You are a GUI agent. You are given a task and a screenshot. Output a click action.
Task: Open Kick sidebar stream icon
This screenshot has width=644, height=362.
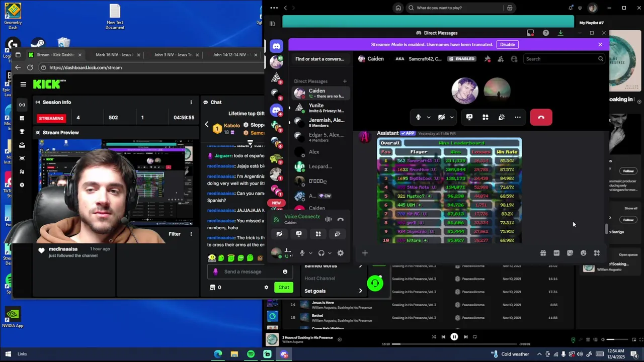(x=22, y=105)
